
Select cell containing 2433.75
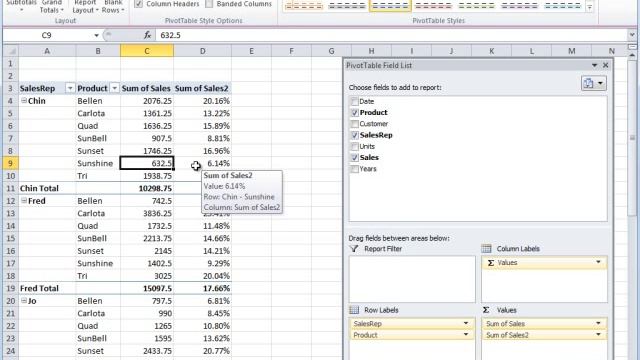[x=147, y=351]
